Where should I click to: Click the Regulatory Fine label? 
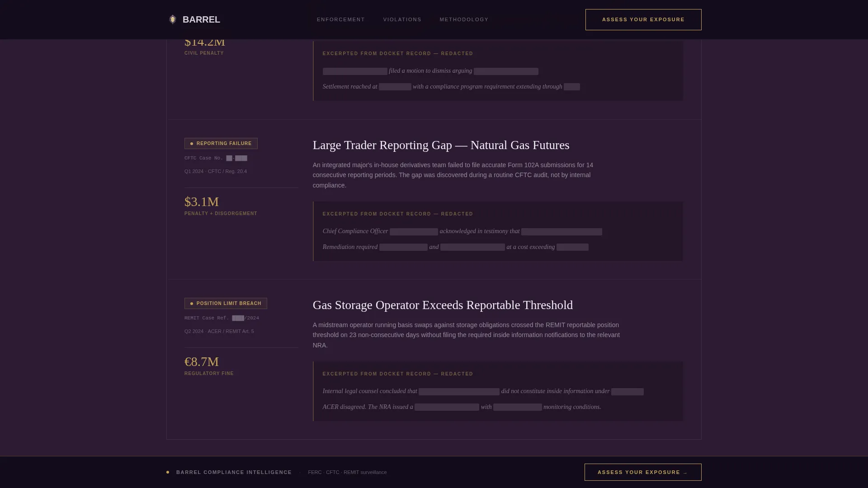pyautogui.click(x=209, y=373)
